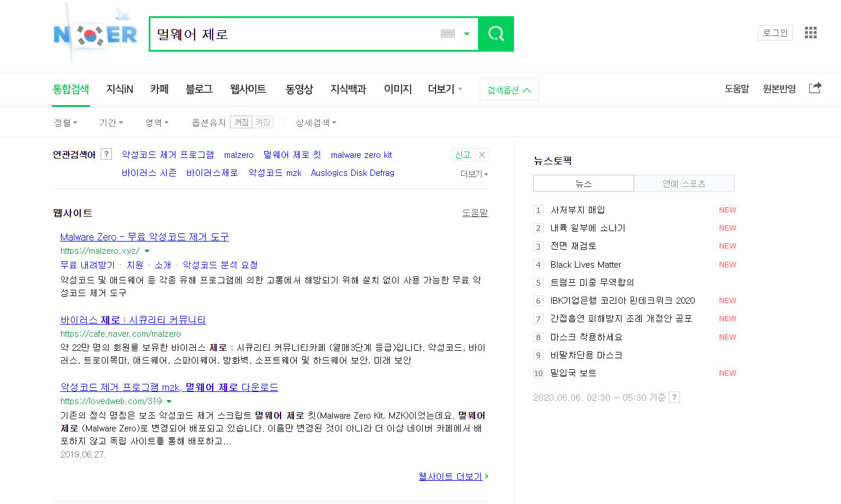The width and height of the screenshot is (841, 504).
Task: Open the apps grid icon
Action: [811, 33]
